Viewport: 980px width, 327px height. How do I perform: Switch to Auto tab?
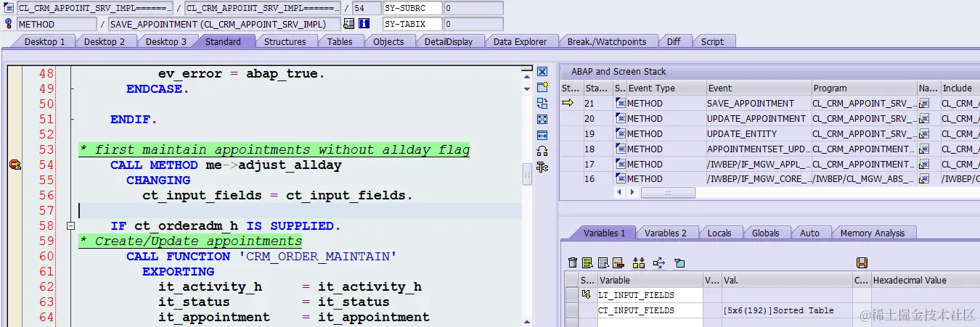[x=809, y=233]
